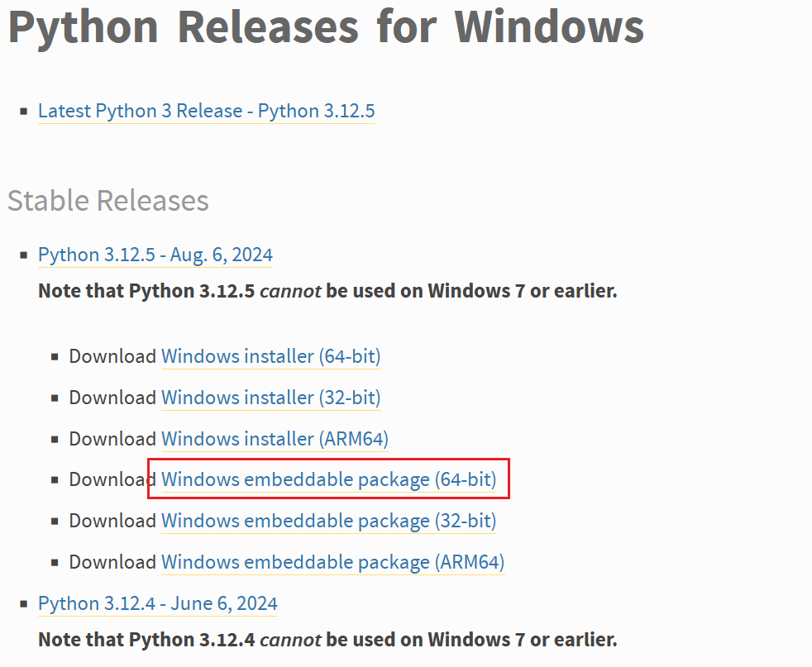
Task: Download Windows embeddable package (ARM64)
Action: point(332,562)
